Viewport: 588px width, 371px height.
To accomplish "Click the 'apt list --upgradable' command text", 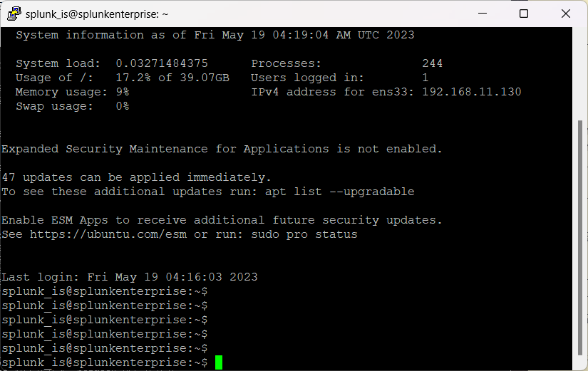I will (x=339, y=192).
